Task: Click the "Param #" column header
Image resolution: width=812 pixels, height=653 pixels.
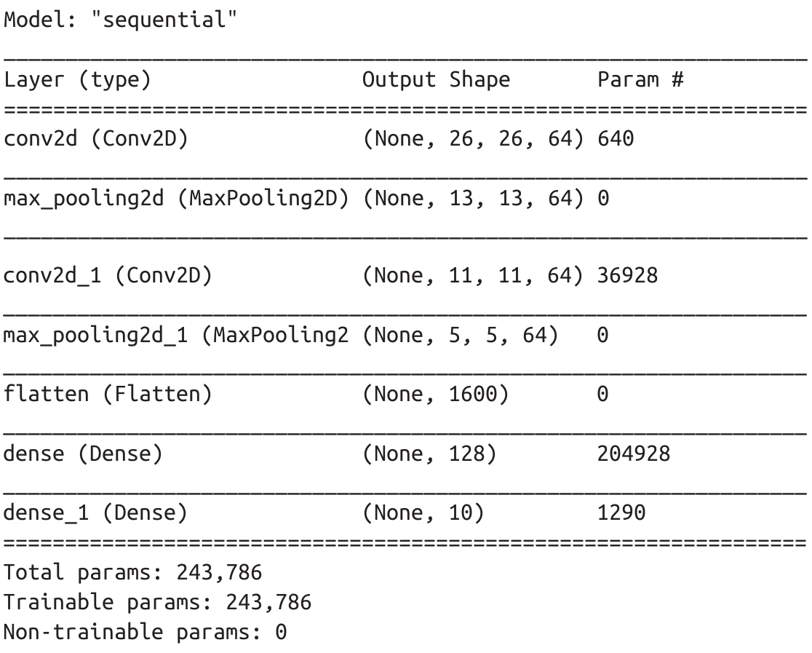Action: (640, 80)
